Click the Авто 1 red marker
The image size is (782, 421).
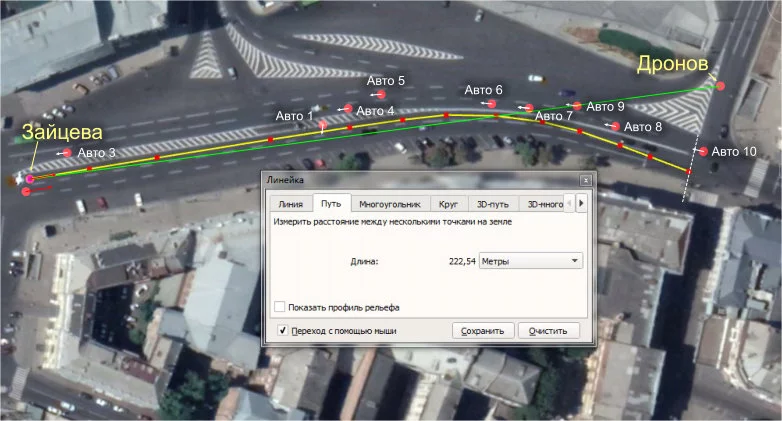(323, 124)
